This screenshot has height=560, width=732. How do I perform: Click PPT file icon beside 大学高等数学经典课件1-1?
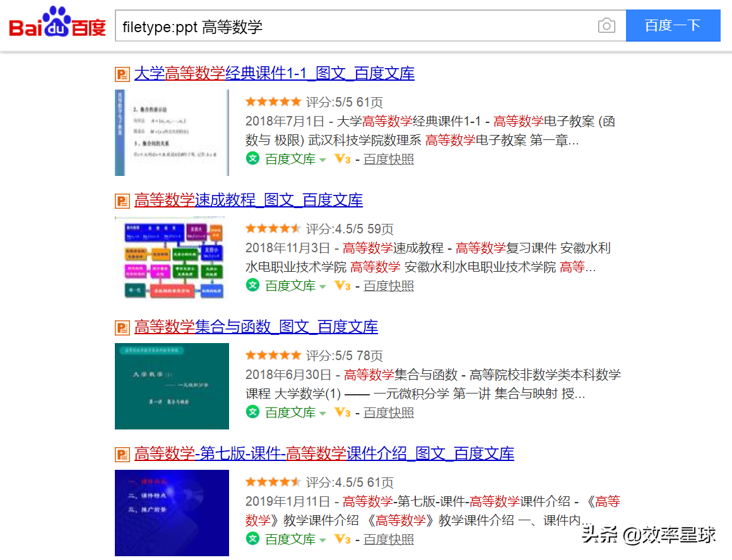122,74
